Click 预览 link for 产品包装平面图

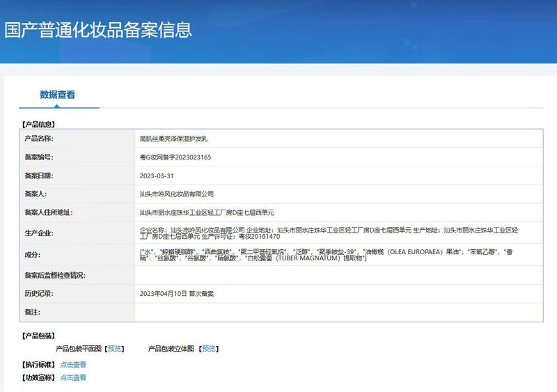pos(114,349)
